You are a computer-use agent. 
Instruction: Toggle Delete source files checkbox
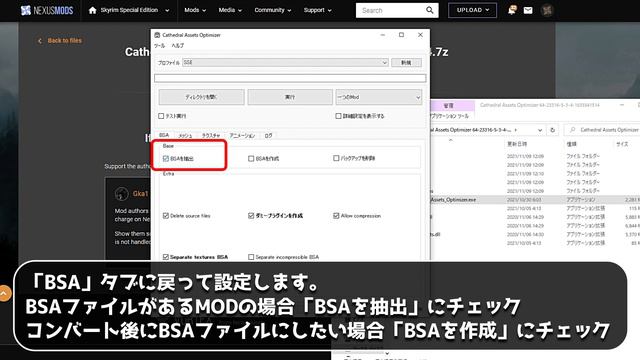point(166,216)
